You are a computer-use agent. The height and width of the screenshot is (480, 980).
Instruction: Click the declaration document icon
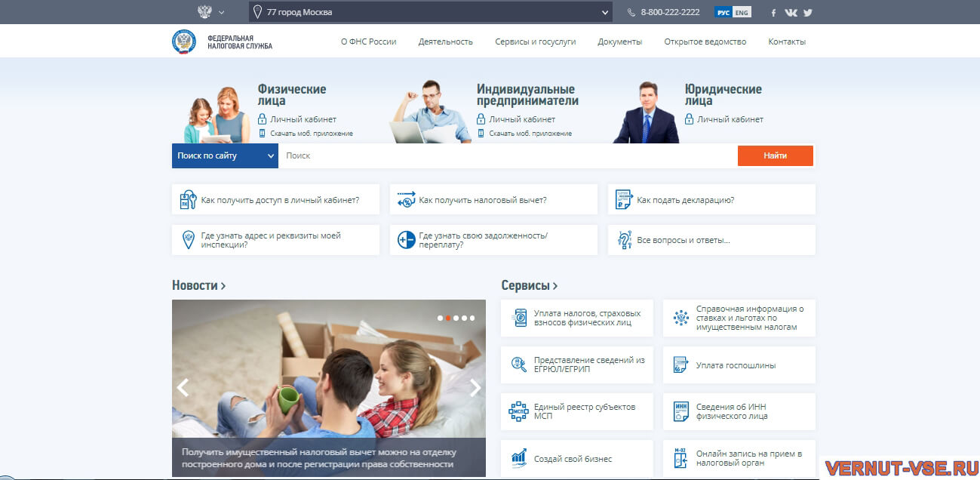[623, 200]
